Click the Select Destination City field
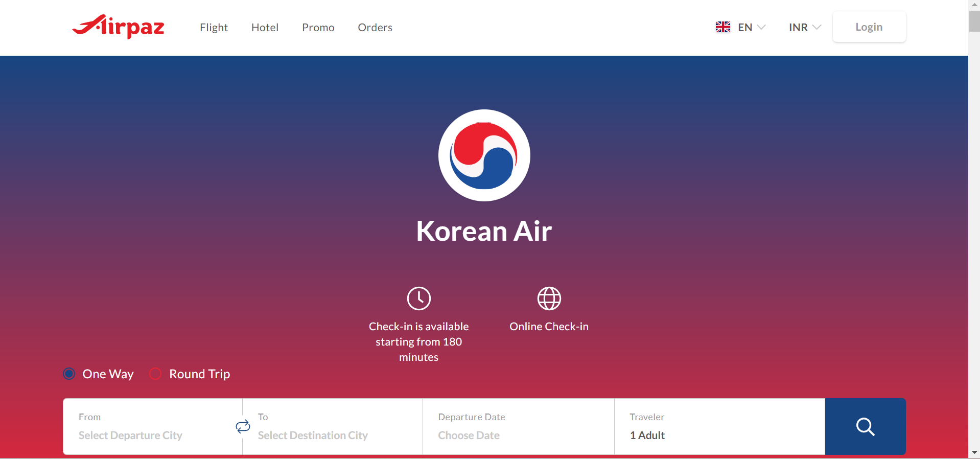 313,435
